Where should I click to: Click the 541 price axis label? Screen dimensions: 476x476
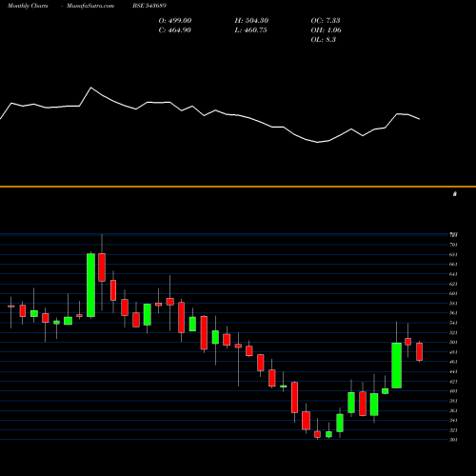click(453, 323)
